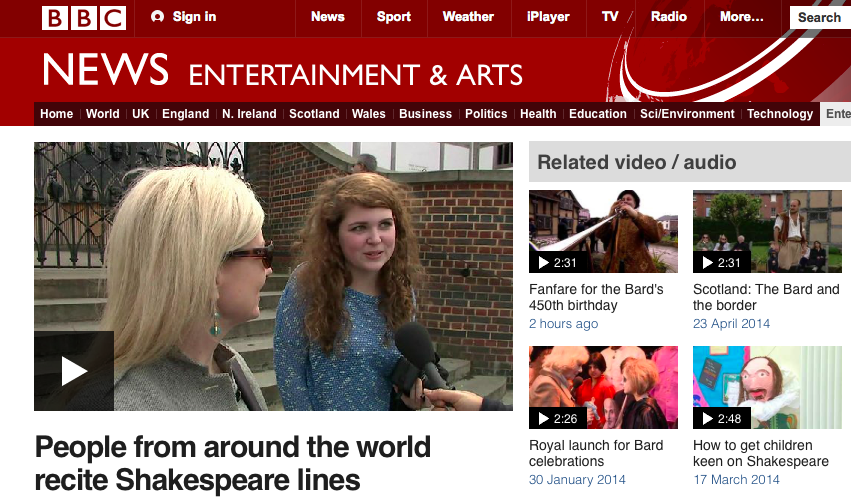Expand the More... menu
851x499 pixels.
(742, 17)
